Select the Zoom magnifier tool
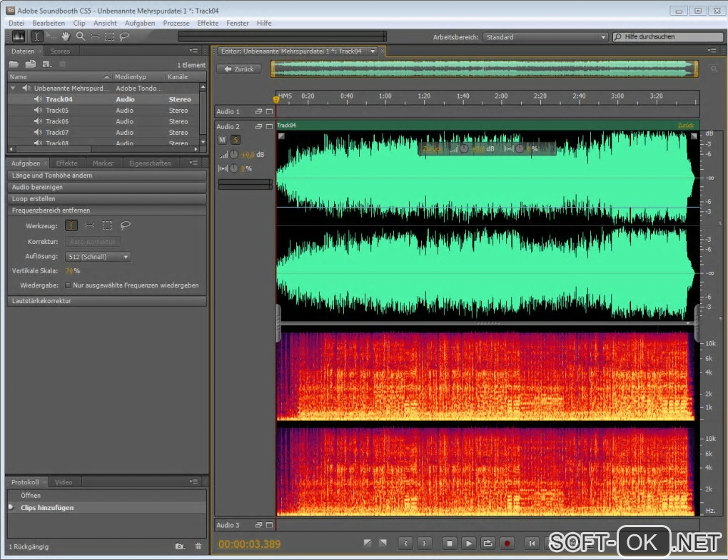Viewport: 728px width, 560px height. pos(80,36)
